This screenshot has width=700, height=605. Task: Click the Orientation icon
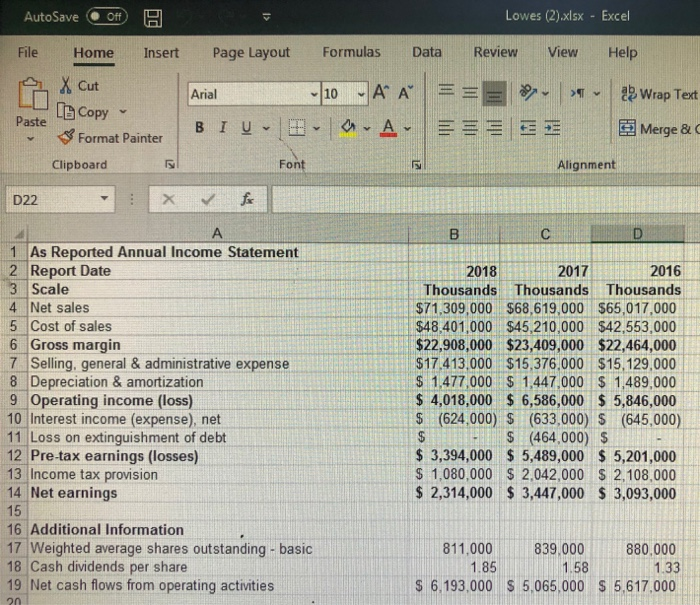coord(528,92)
